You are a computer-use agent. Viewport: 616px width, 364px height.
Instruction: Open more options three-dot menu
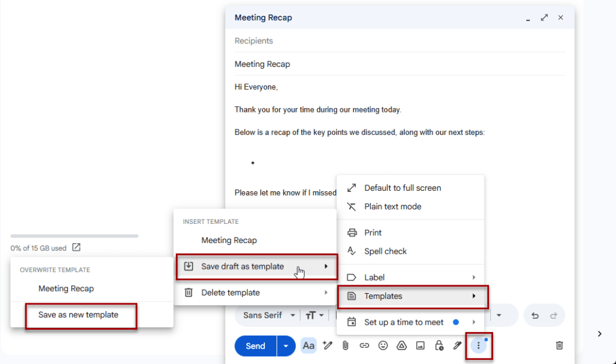[x=479, y=345]
